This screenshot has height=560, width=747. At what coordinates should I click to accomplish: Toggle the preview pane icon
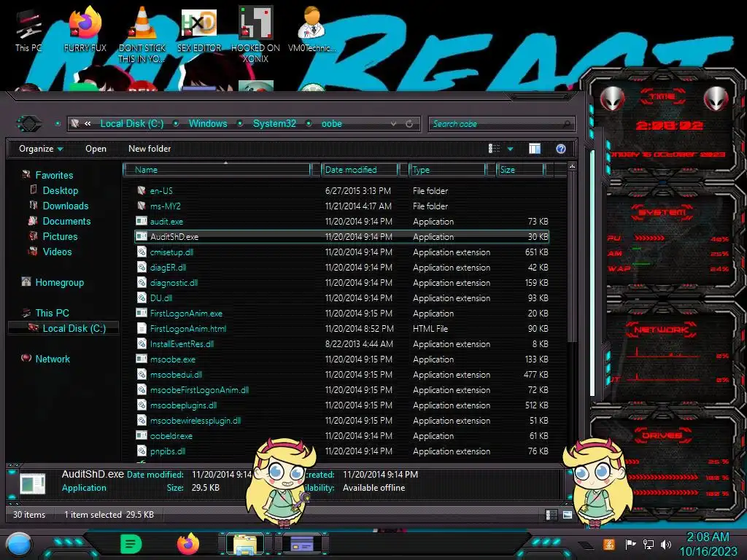point(535,149)
